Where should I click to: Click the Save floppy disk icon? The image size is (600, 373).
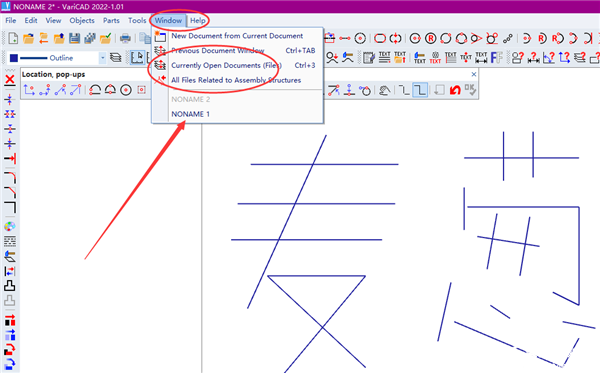pos(74,38)
